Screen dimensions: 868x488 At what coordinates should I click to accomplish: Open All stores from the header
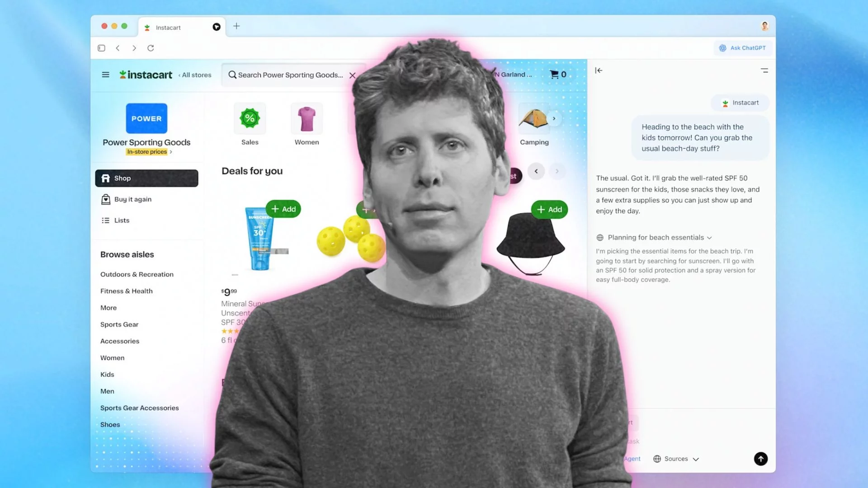point(195,75)
